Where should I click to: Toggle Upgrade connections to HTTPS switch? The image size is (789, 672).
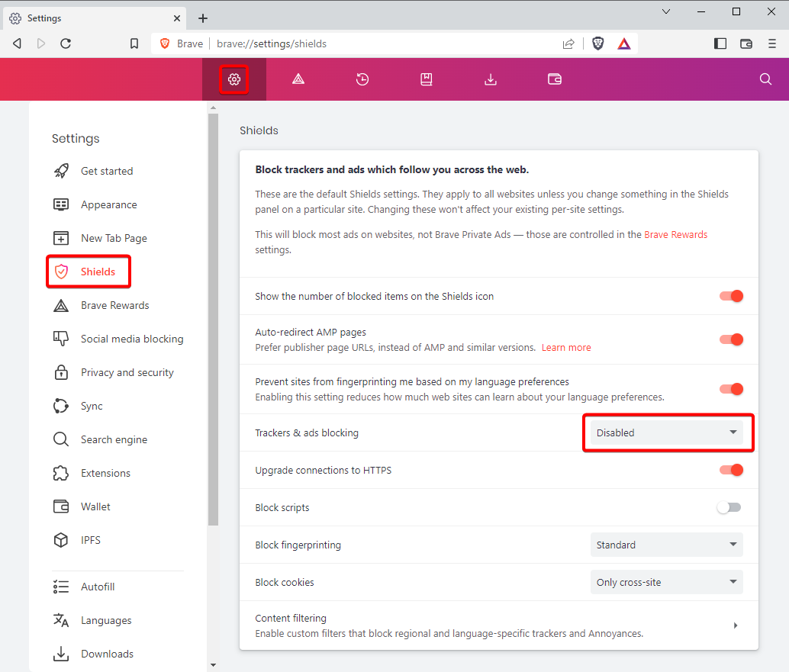click(x=731, y=470)
